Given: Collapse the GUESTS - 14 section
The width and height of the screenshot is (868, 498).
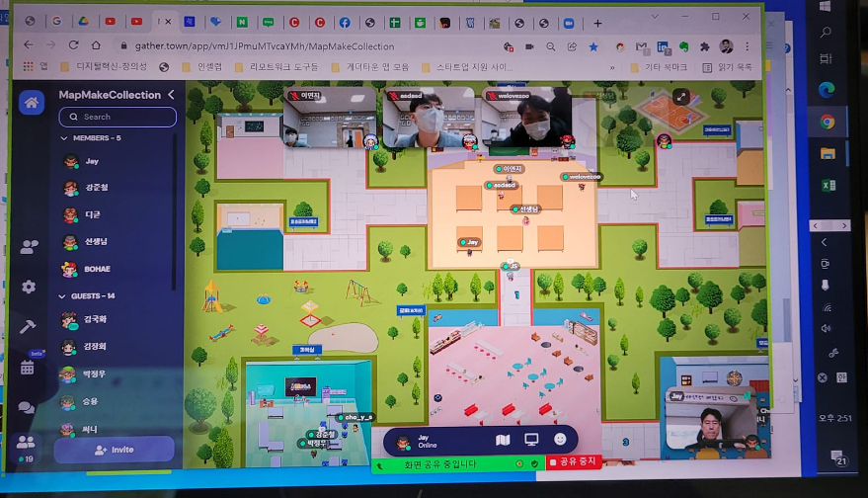Looking at the screenshot, I should [62, 296].
